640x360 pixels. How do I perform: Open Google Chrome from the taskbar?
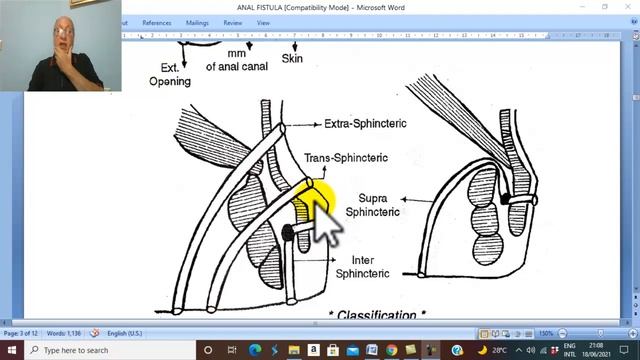pos(391,350)
